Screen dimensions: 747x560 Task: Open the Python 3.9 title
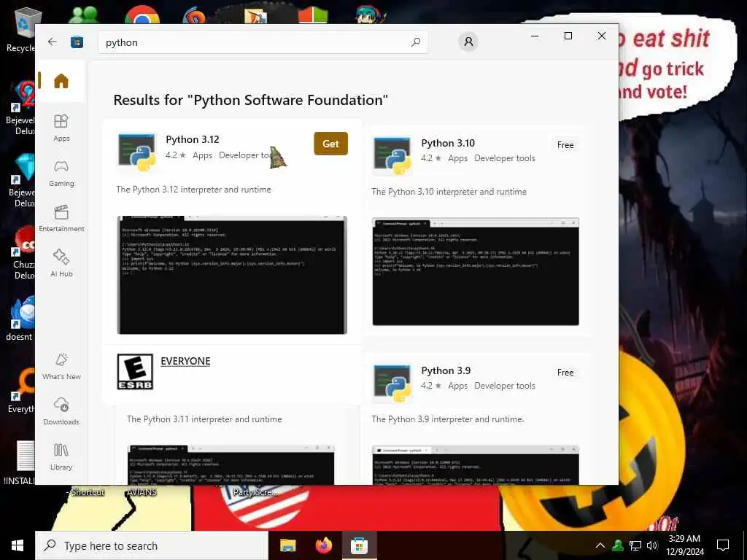pyautogui.click(x=446, y=370)
